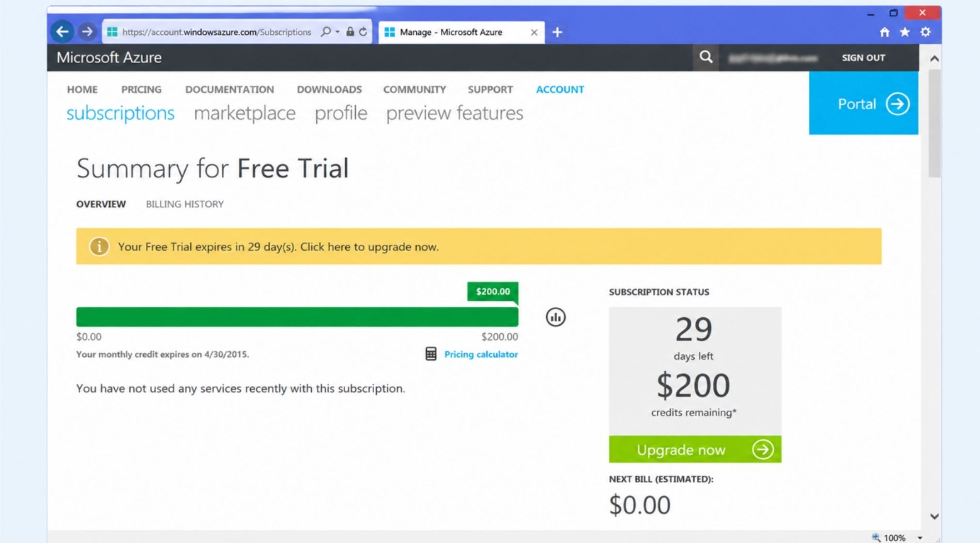Image resolution: width=980 pixels, height=543 pixels.
Task: Open the DOCUMENTATION navigation item
Action: pos(229,89)
